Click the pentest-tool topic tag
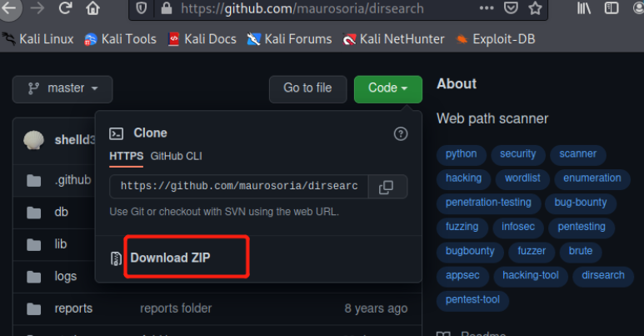The width and height of the screenshot is (644, 336). [472, 300]
